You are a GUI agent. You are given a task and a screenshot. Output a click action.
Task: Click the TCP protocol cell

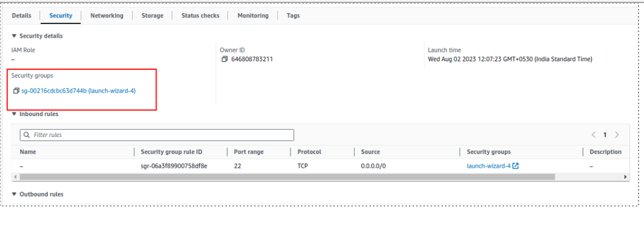tap(303, 166)
